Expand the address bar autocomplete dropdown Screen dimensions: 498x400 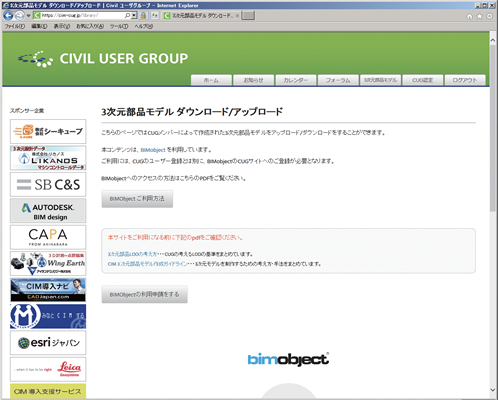(134, 15)
